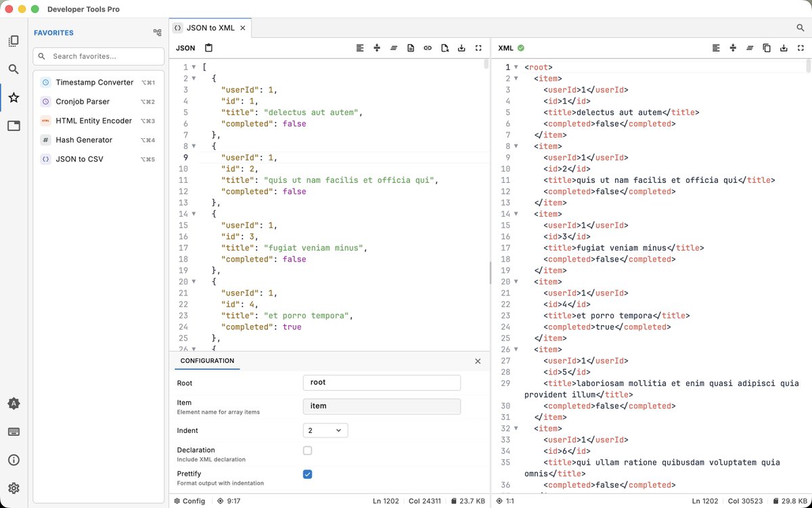Collapse JSON fold arrow at line 1
This screenshot has height=508, width=812.
[194, 67]
